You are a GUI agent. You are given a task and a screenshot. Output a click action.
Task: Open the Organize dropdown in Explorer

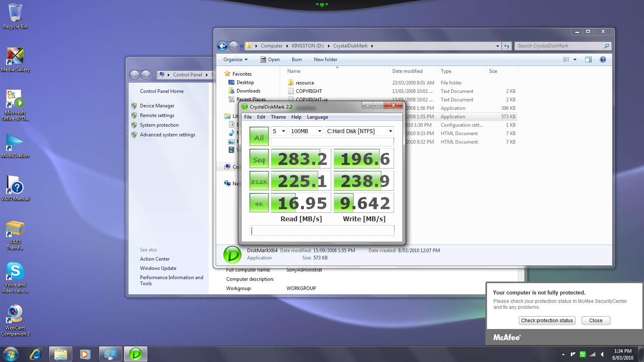(235, 60)
